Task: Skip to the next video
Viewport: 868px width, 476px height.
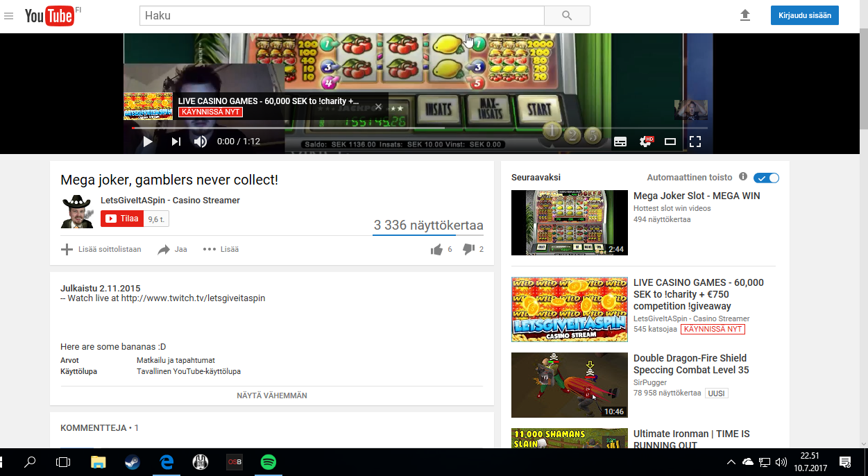Action: 176,142
